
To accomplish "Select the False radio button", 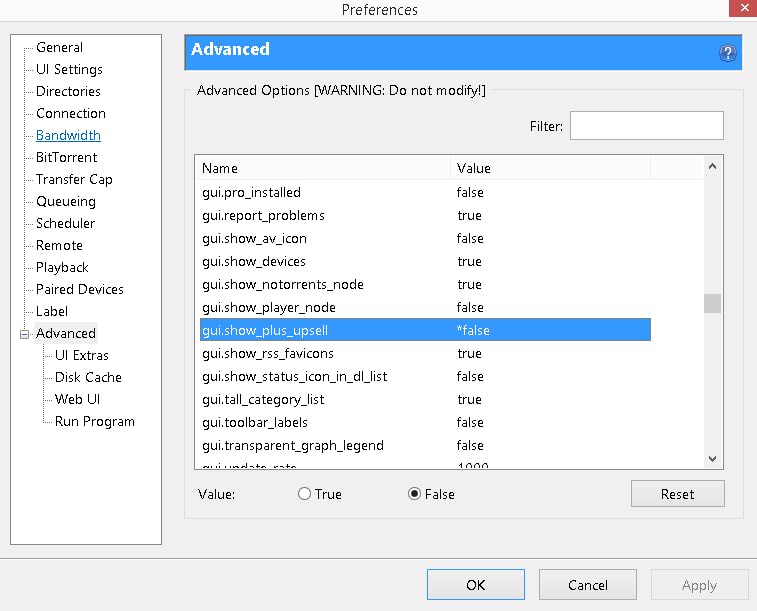I will tap(415, 494).
